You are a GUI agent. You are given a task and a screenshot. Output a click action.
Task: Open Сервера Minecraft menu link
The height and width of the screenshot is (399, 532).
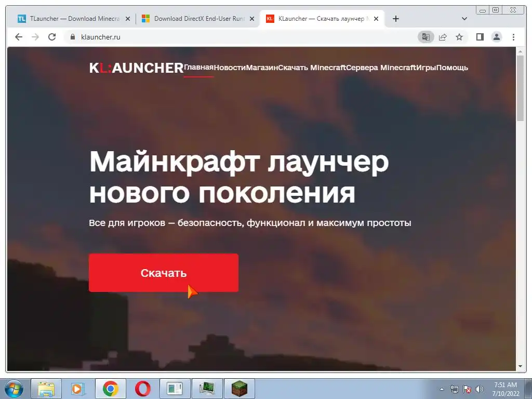[x=381, y=68]
